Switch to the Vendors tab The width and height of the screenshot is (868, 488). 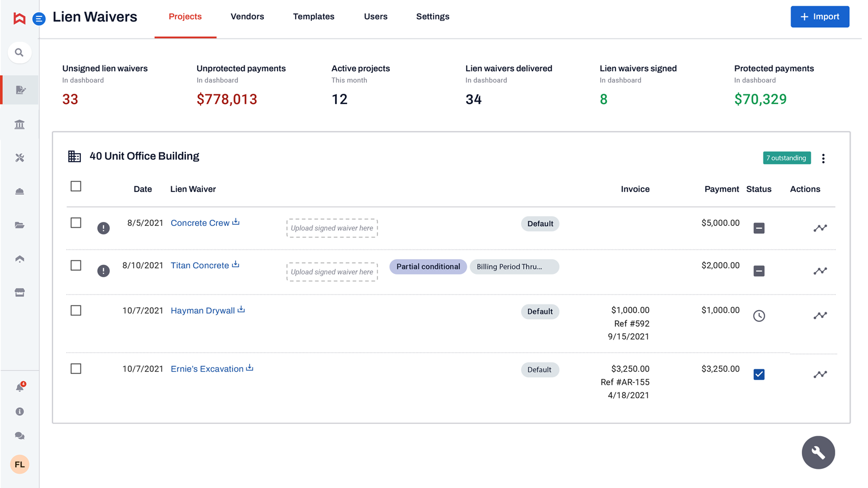pyautogui.click(x=247, y=17)
